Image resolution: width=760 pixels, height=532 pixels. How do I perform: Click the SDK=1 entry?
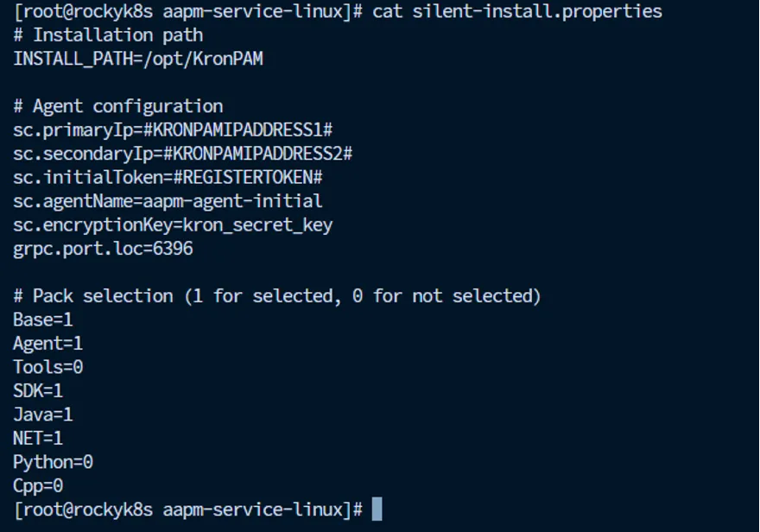coord(38,391)
